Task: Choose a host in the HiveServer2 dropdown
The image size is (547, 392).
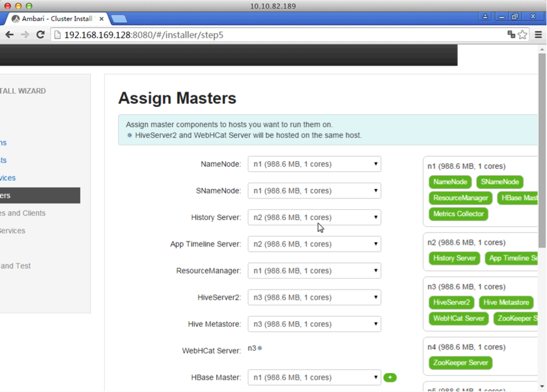Action: click(x=314, y=298)
